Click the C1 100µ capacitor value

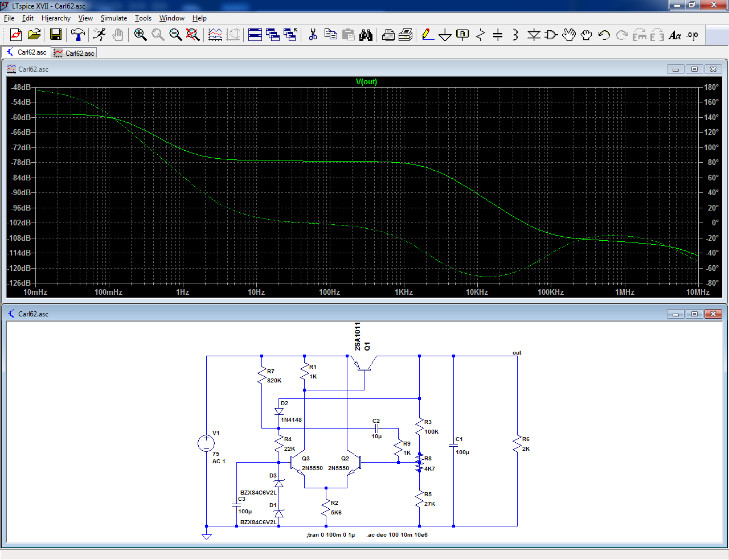point(462,452)
